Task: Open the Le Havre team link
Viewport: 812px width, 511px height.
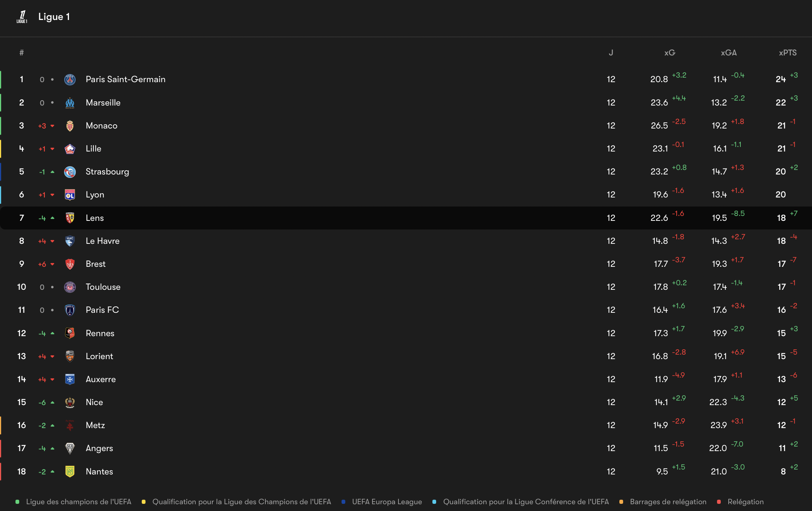Action: tap(103, 241)
